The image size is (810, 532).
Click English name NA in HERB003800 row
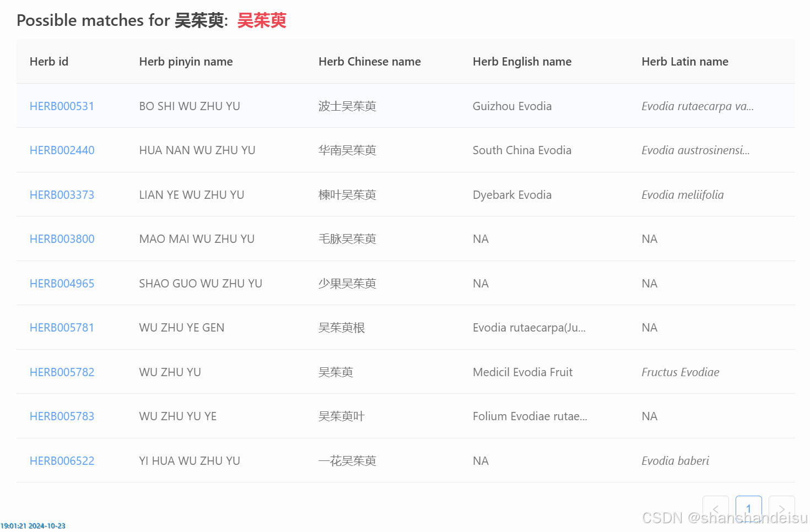481,239
